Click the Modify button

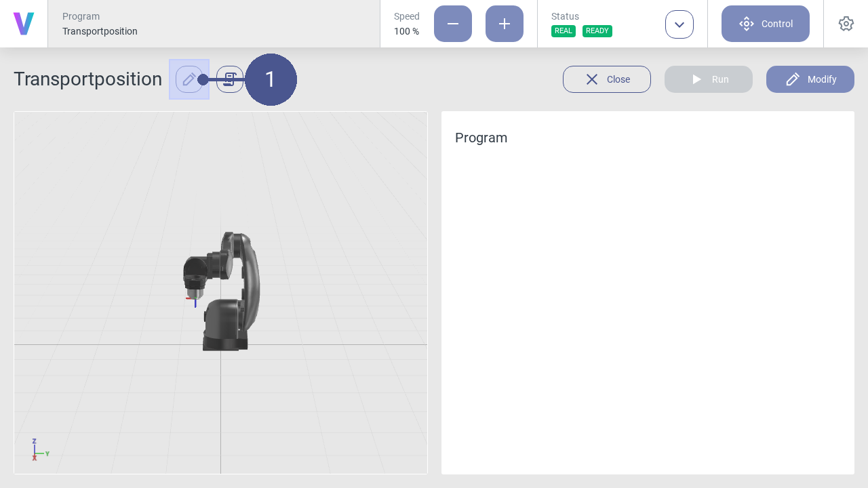pos(810,79)
